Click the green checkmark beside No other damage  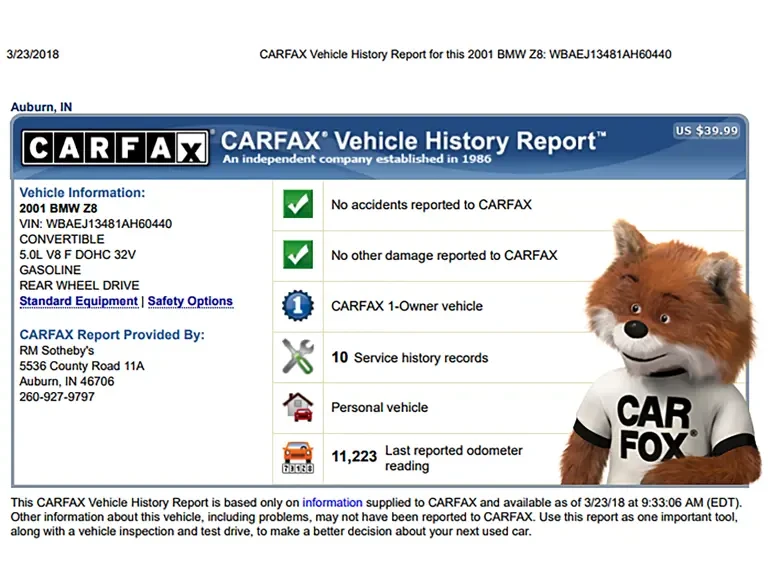pos(298,254)
